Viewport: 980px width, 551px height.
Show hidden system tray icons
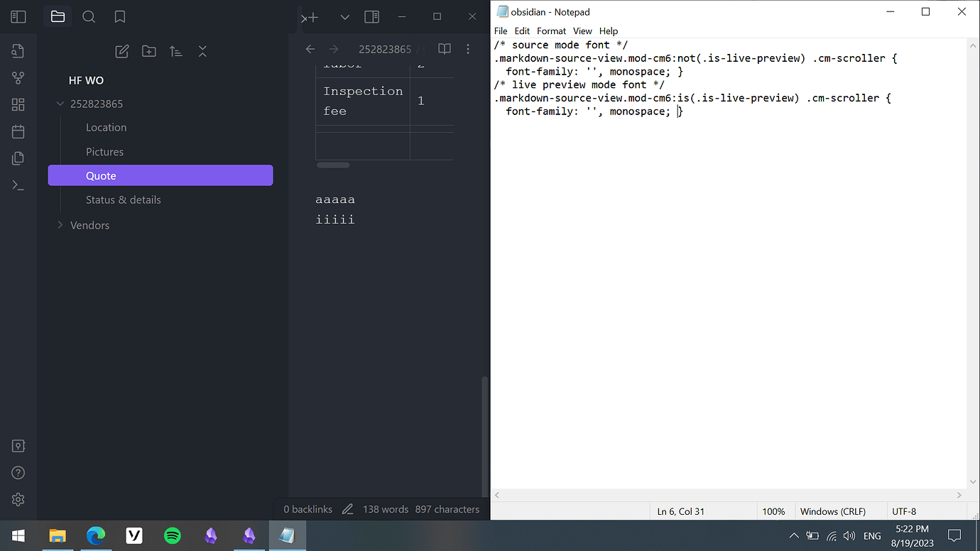794,535
